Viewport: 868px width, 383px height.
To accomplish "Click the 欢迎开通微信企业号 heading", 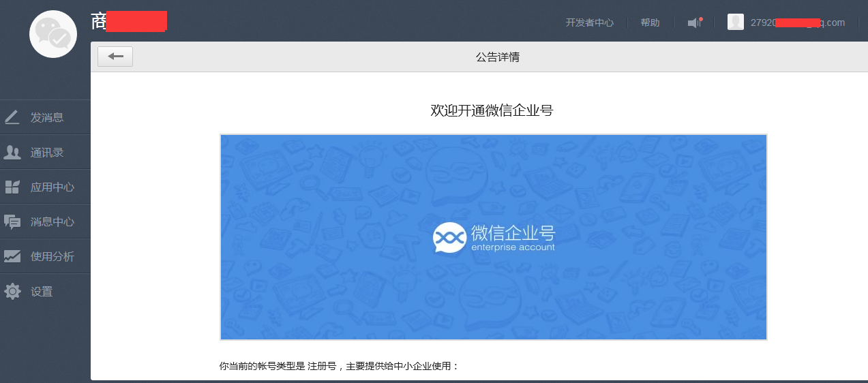I will 492,110.
